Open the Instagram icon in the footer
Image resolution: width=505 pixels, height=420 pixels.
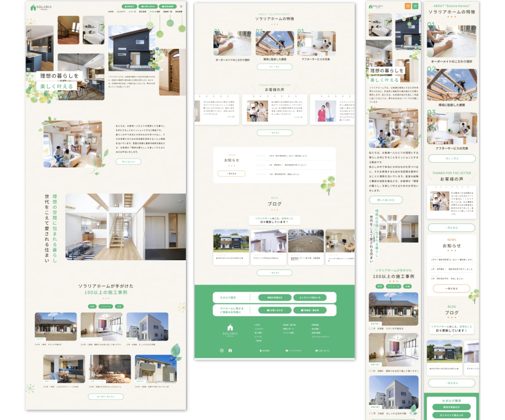coord(221,350)
